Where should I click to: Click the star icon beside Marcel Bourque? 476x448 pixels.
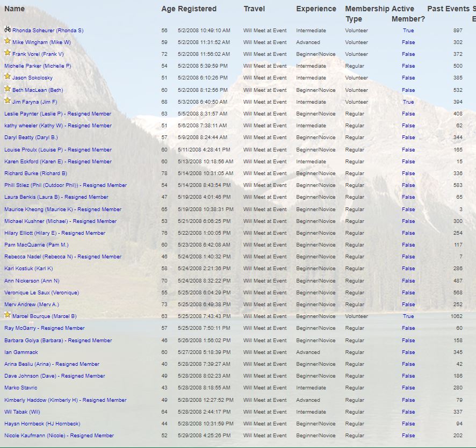click(x=8, y=315)
